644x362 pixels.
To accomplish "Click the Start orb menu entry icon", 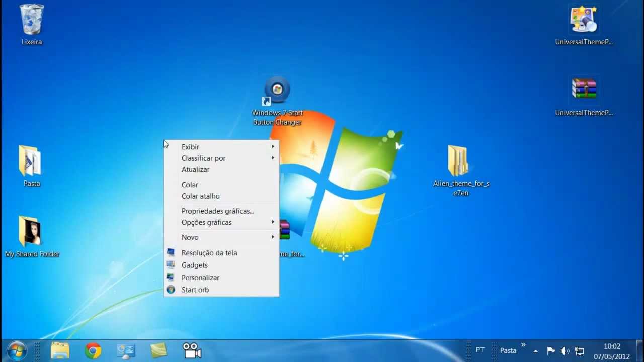I will (x=171, y=290).
